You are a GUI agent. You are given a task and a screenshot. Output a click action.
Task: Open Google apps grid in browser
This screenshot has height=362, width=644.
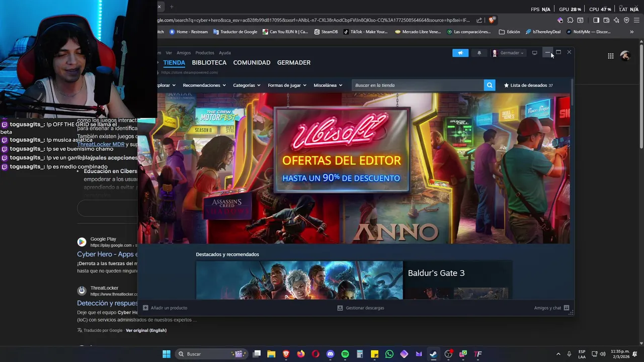tap(610, 56)
